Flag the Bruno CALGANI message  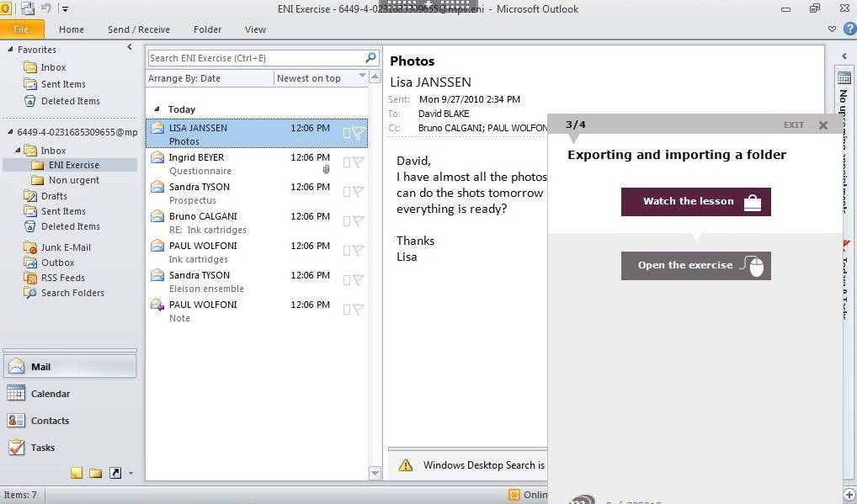tap(359, 221)
